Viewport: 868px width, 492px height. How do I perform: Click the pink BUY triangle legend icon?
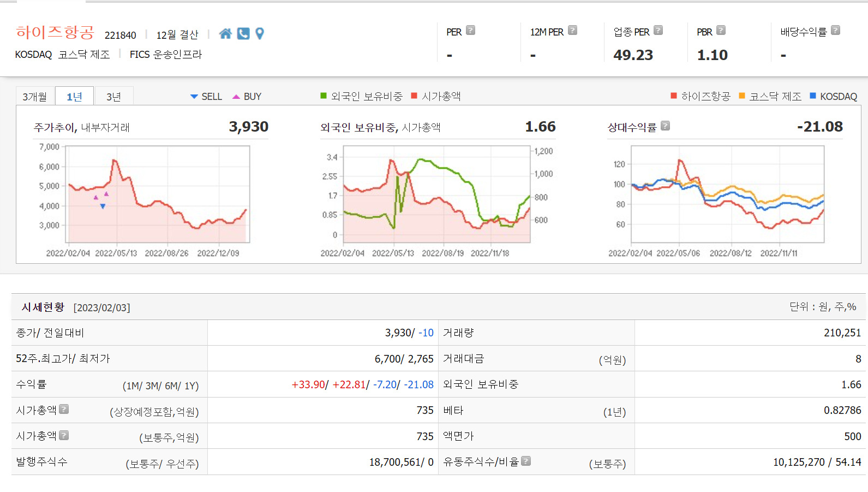pos(236,97)
